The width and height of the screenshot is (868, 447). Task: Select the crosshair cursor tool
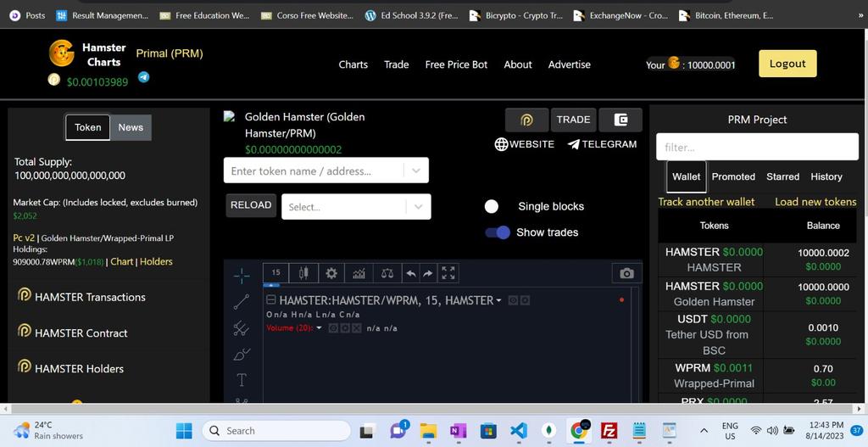(242, 276)
